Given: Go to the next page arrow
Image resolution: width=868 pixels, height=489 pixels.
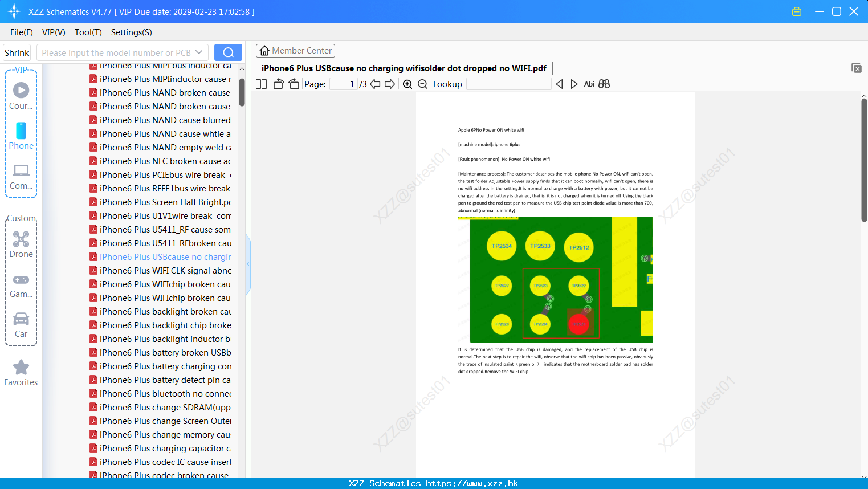Looking at the screenshot, I should click(x=390, y=84).
